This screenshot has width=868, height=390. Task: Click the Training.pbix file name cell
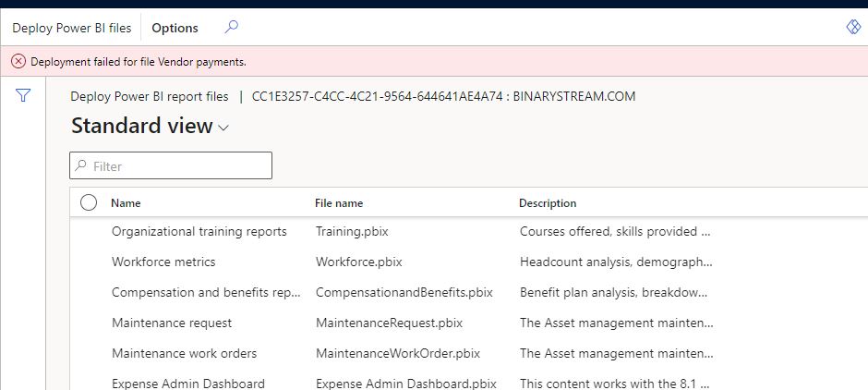pos(352,232)
